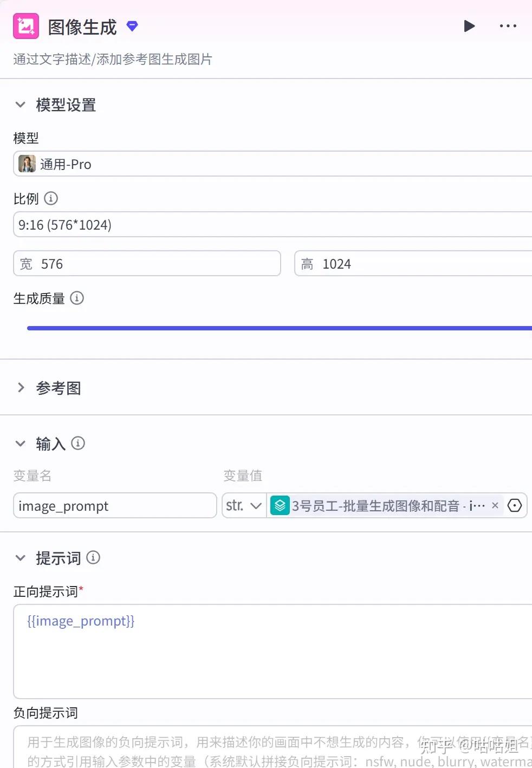Run the 图像生成 node with play button

click(x=469, y=26)
